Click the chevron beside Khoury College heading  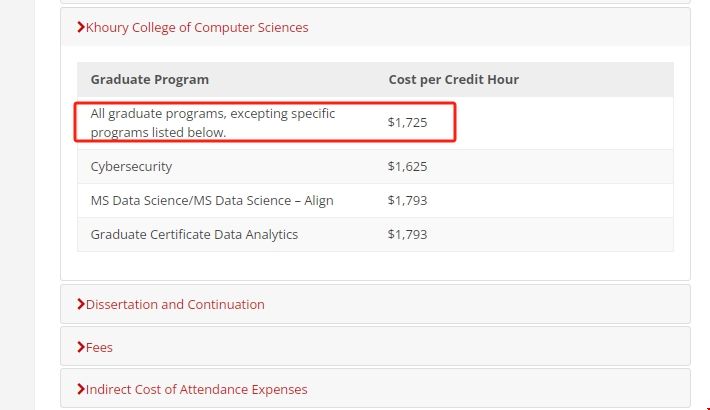[81, 28]
